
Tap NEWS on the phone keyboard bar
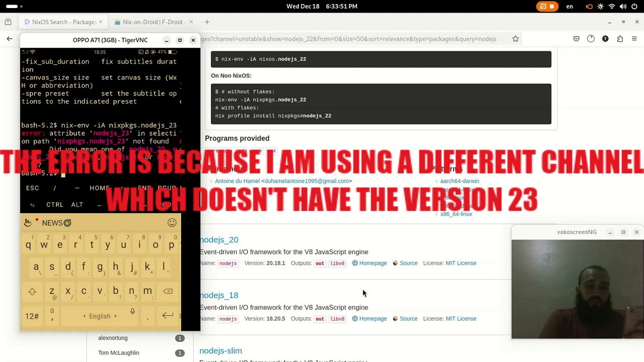click(x=56, y=223)
